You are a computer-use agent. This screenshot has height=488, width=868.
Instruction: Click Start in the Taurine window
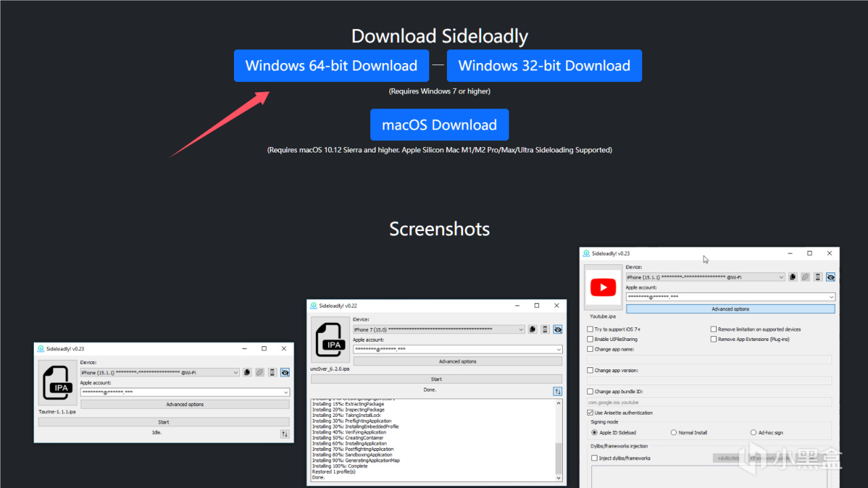(163, 422)
